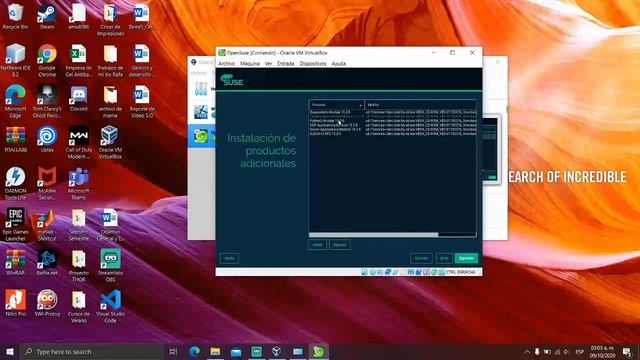Click the Cancelar button in installer
Screen dimensions: 640x360
coord(421,258)
